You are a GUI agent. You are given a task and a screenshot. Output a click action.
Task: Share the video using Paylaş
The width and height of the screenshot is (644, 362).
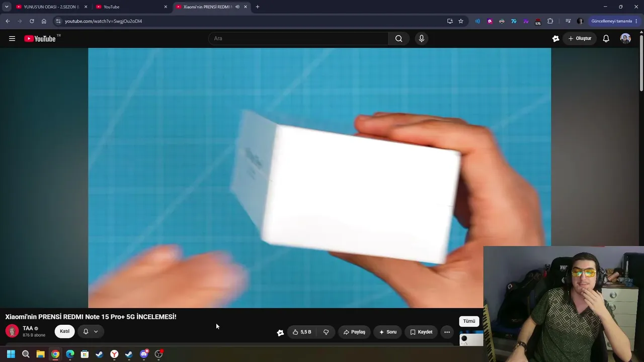pyautogui.click(x=354, y=332)
